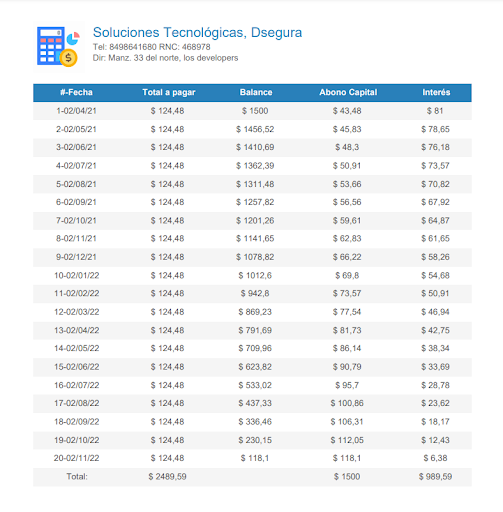503x512 pixels.
Task: Select the date cell '20-02/11/22'
Action: click(x=77, y=459)
